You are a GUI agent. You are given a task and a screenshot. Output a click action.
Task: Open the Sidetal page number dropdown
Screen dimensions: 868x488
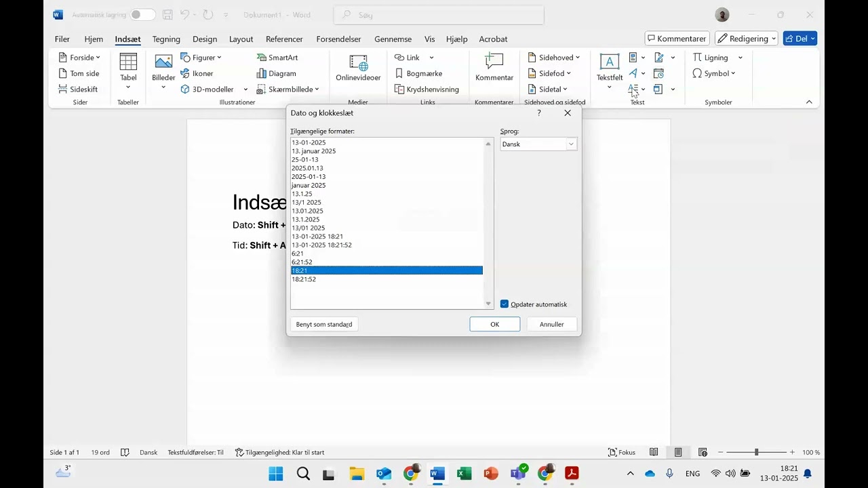565,89
